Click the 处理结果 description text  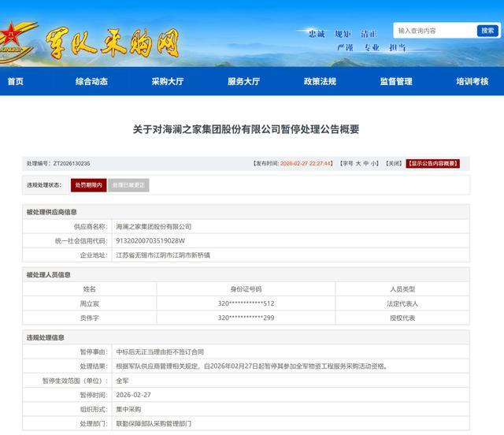coord(251,366)
